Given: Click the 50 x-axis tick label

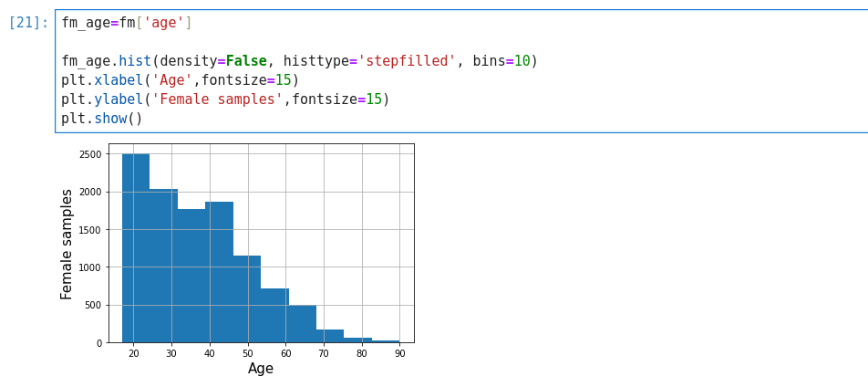Looking at the screenshot, I should [248, 353].
